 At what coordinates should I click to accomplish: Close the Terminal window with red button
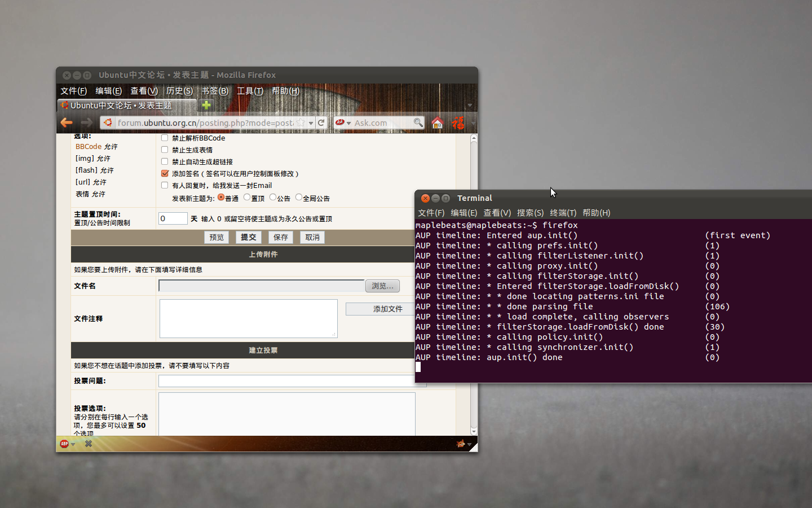click(425, 198)
